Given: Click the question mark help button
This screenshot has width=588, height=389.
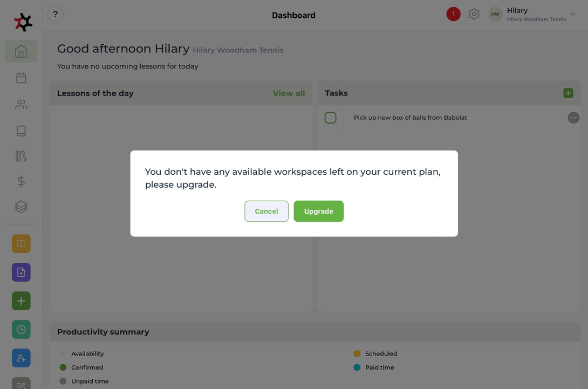Looking at the screenshot, I should (55, 15).
